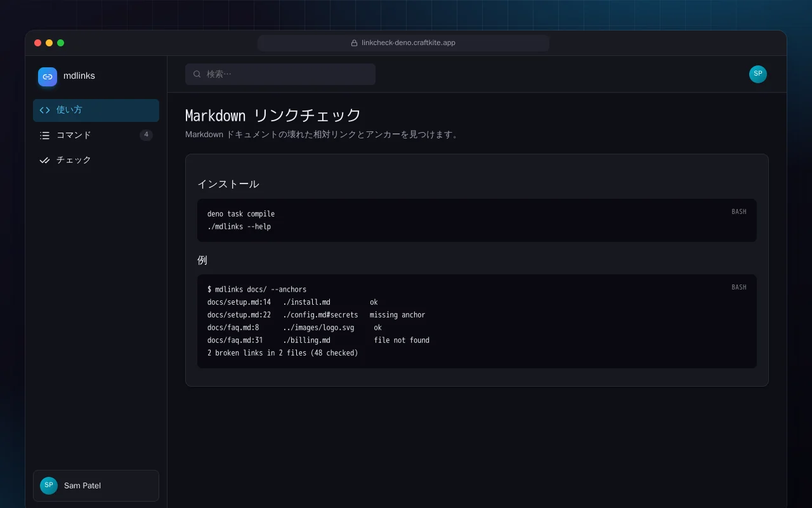Click the SP avatar next to Sam Patel
The height and width of the screenshot is (508, 812).
click(x=49, y=486)
